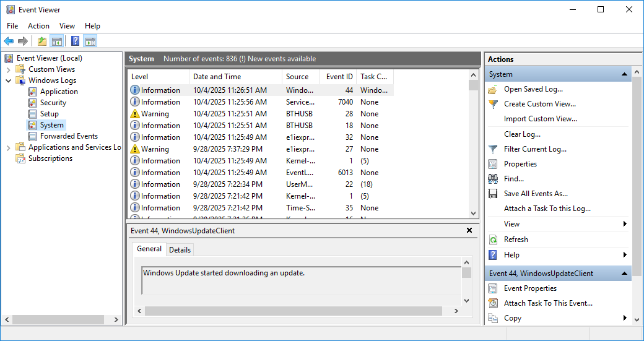
Task: Toggle the Show/Hide Action Pane button
Action: click(x=90, y=41)
